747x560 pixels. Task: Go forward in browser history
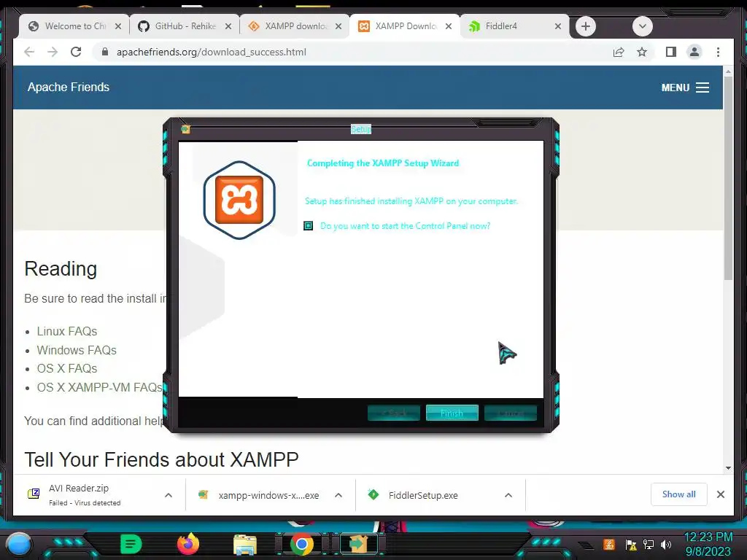(53, 52)
